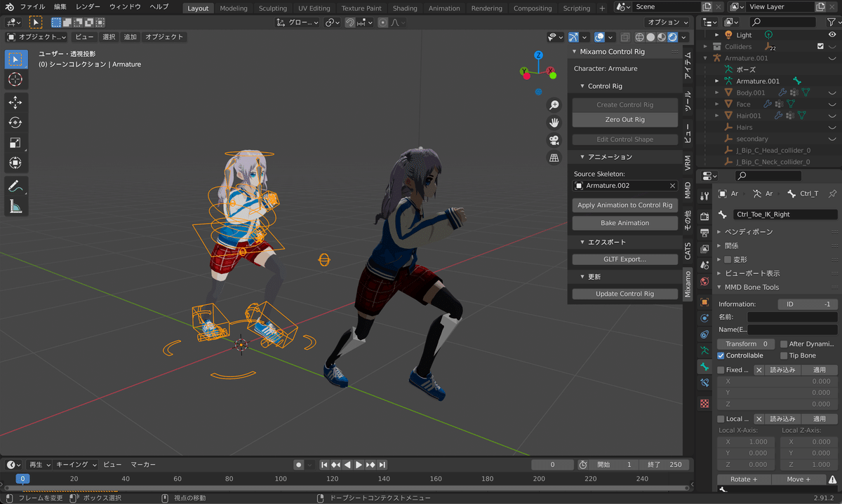Click the 終了 end frame field
The image size is (842, 504).
665,465
